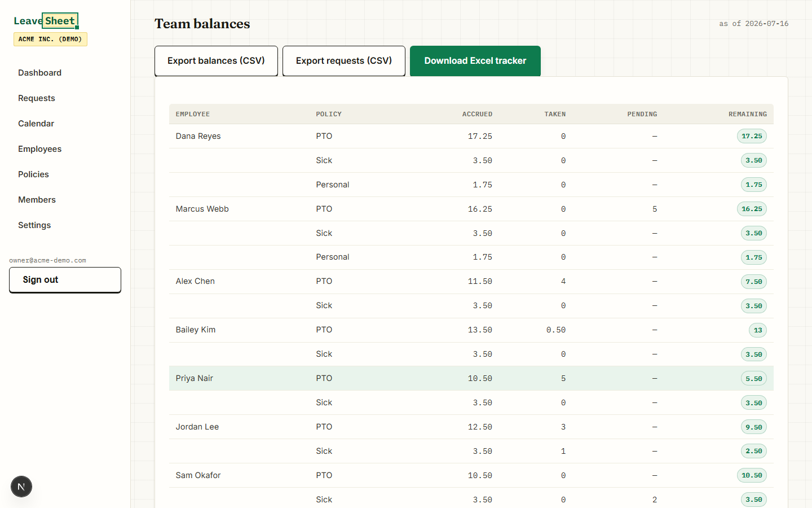Image resolution: width=812 pixels, height=508 pixels.
Task: Click the POLICY column header
Action: 329,114
